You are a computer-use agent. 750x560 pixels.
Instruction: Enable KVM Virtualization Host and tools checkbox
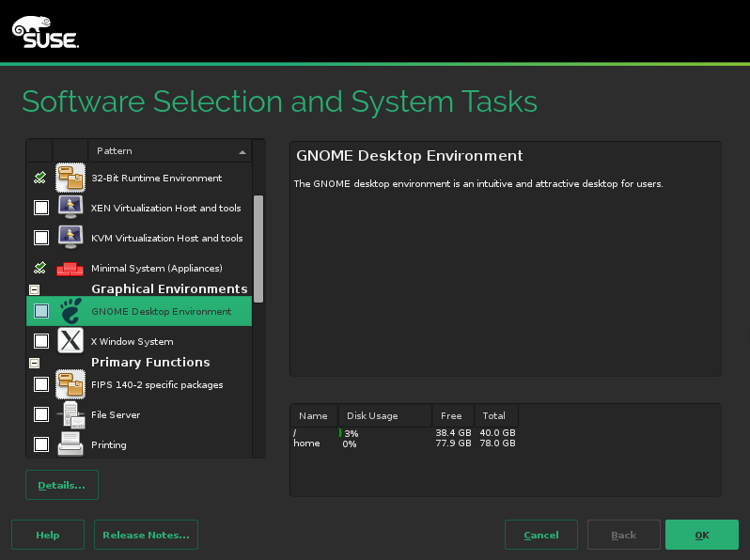tap(41, 238)
